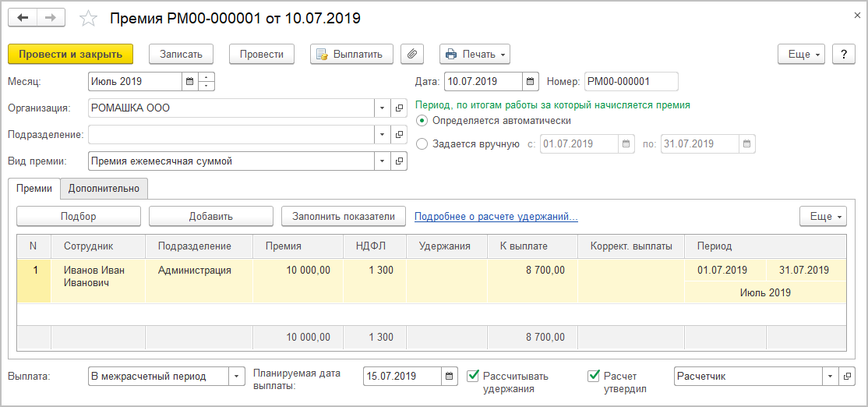Open calendar picker for Дата field
Screen dimensions: 868x407
click(530, 81)
